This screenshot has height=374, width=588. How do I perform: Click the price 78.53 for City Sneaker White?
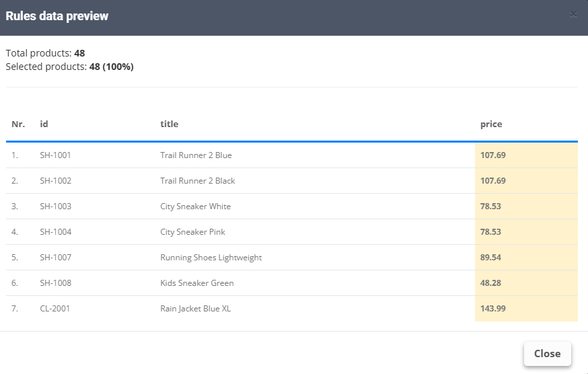point(526,207)
